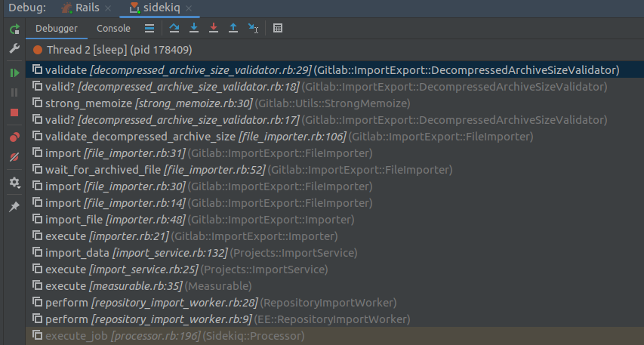Select import frame at file_importer.rb:30
644x345 pixels.
[334, 186]
